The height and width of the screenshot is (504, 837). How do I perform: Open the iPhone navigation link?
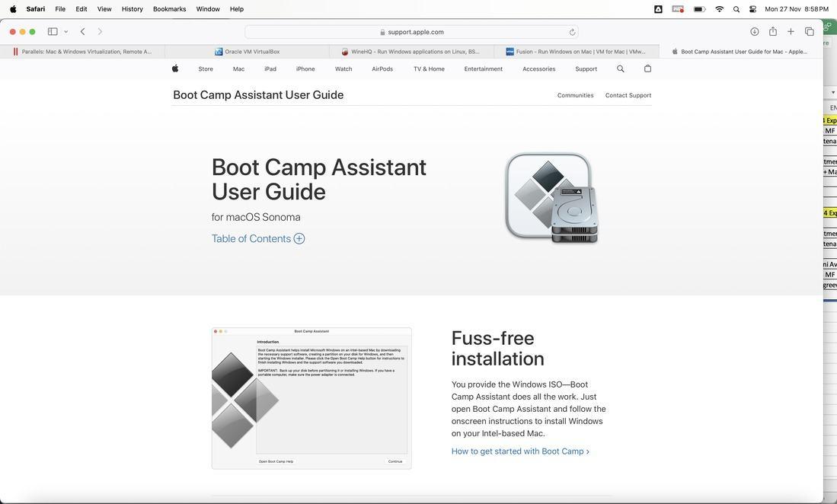point(305,69)
